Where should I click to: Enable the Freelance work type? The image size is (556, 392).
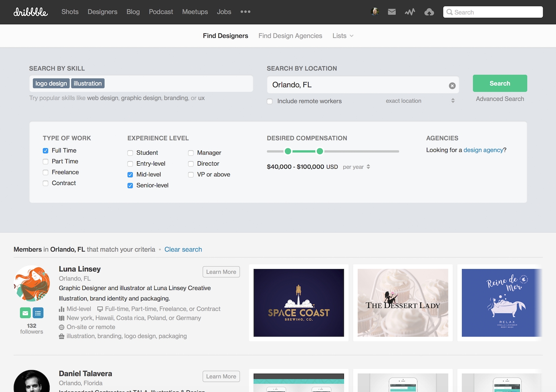[46, 172]
